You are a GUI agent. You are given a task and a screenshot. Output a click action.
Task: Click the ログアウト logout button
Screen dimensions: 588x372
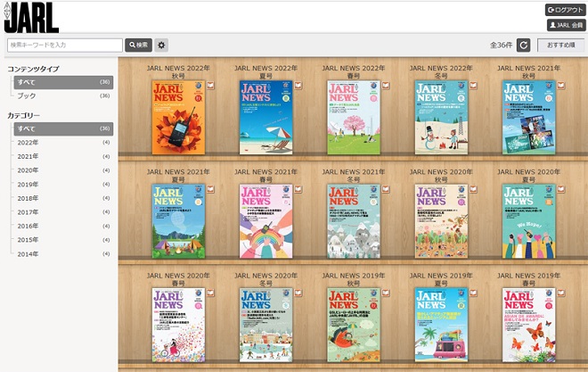point(565,10)
